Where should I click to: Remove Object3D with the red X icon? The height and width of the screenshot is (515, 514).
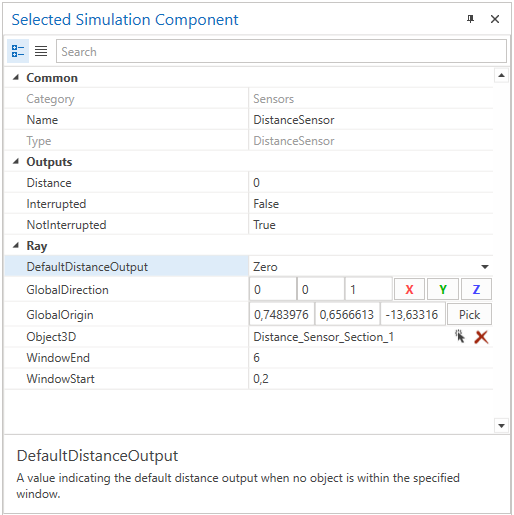[481, 337]
